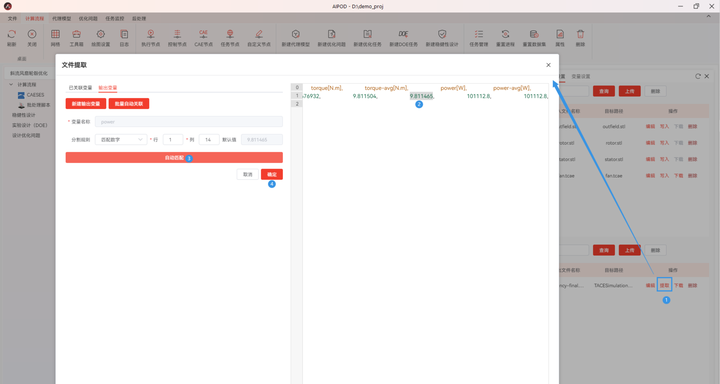Click the 变量名称 input field

pos(189,122)
